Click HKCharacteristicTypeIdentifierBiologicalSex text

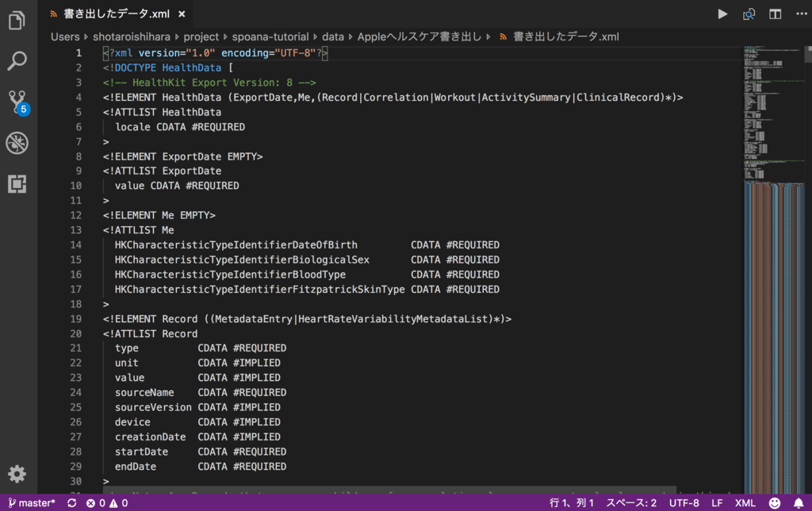242,259
